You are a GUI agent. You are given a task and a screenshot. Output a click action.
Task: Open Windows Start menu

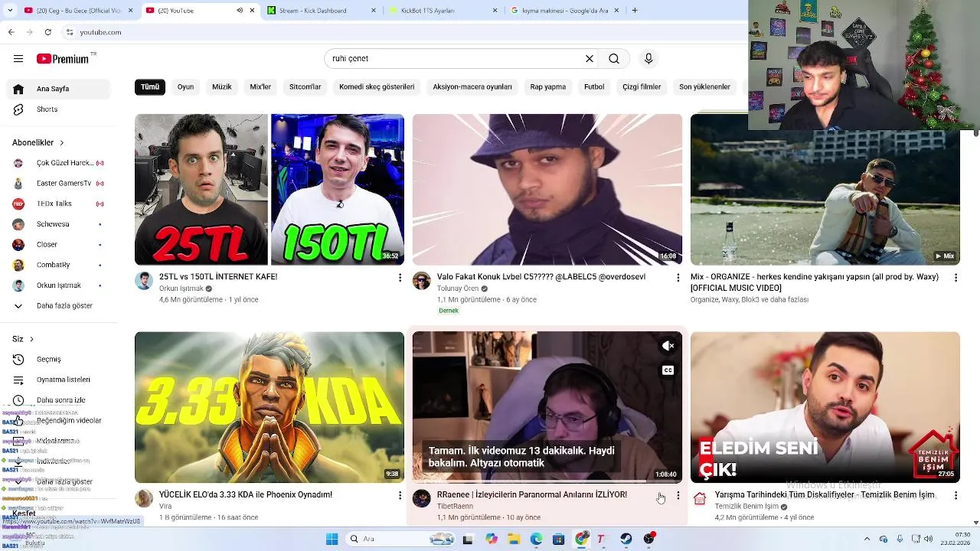[332, 539]
